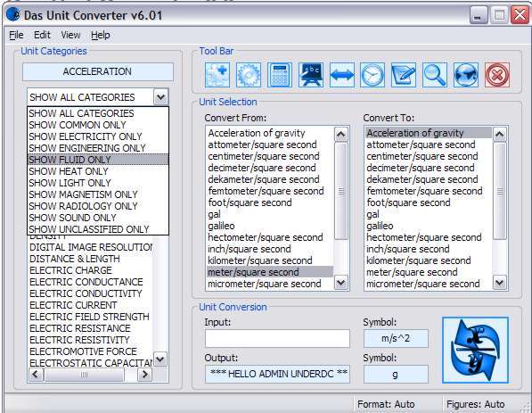
Task: Click the ACCELERATION category header button
Action: point(98,71)
